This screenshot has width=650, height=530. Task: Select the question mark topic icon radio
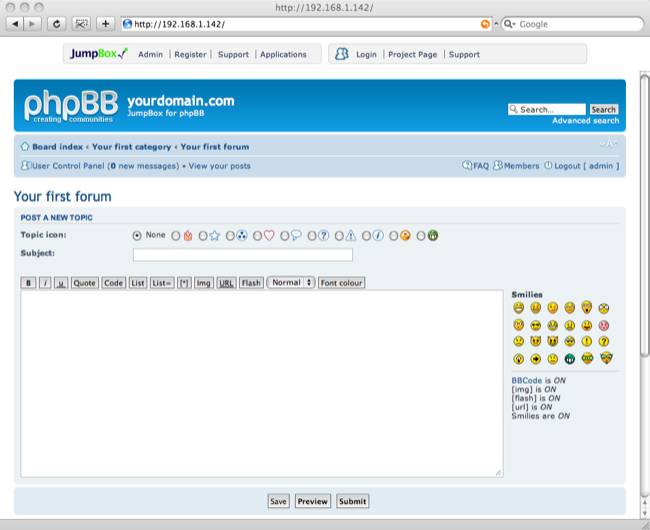tap(312, 236)
